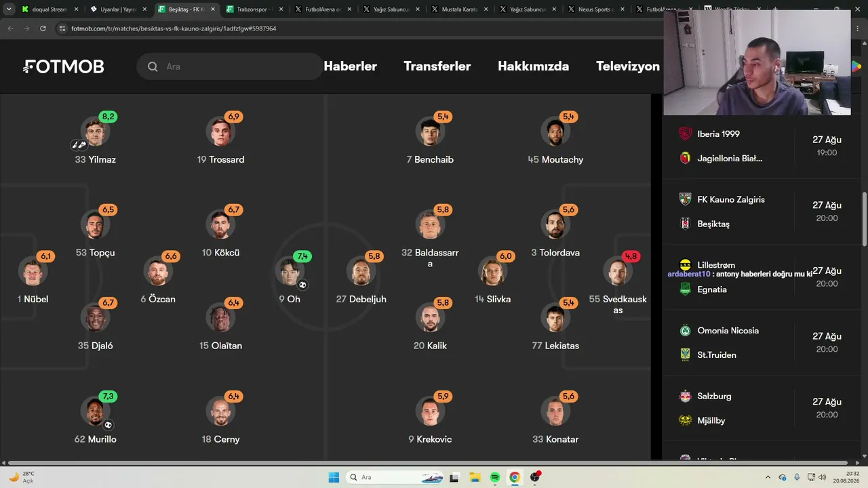Viewport: 868px width, 488px height.
Task: Open Topçu player photo
Action: coord(95,225)
